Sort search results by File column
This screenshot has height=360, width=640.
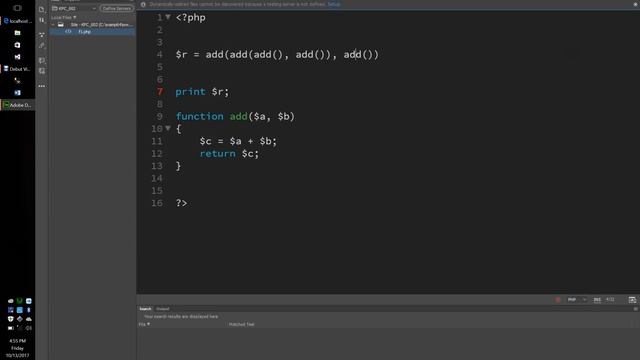point(144,324)
